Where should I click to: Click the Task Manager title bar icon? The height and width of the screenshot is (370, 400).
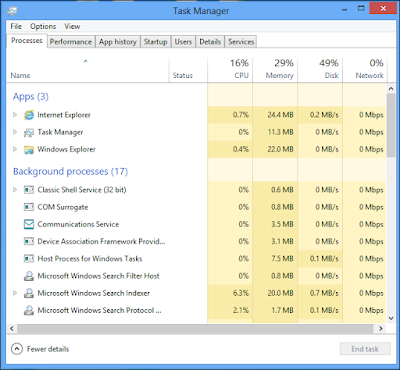pos(12,11)
